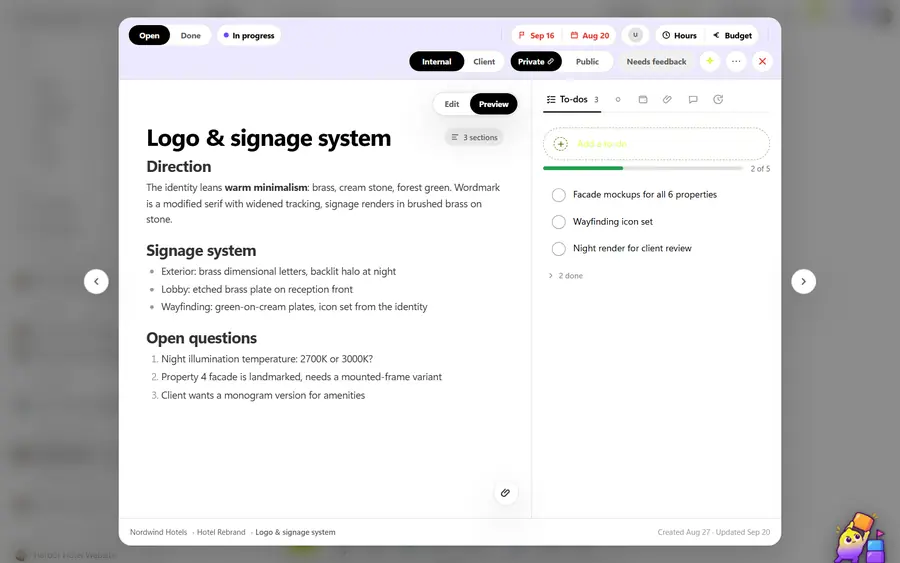Switch visibility to Client
Screen dimensions: 900x563
484,61
